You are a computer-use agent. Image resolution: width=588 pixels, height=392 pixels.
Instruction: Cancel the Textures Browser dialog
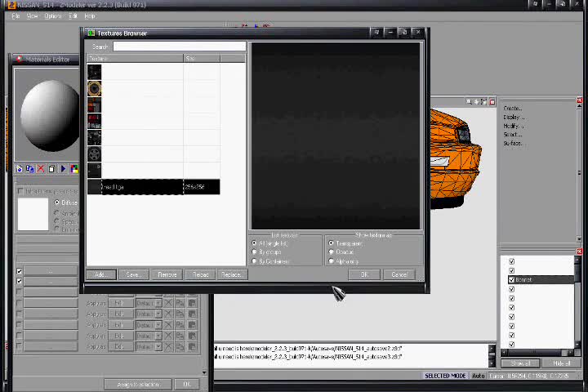399,274
